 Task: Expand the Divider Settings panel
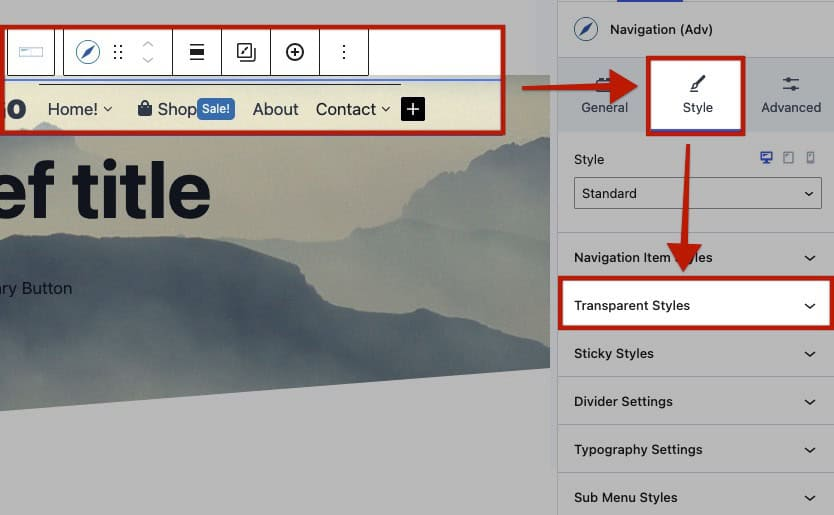[x=696, y=401]
